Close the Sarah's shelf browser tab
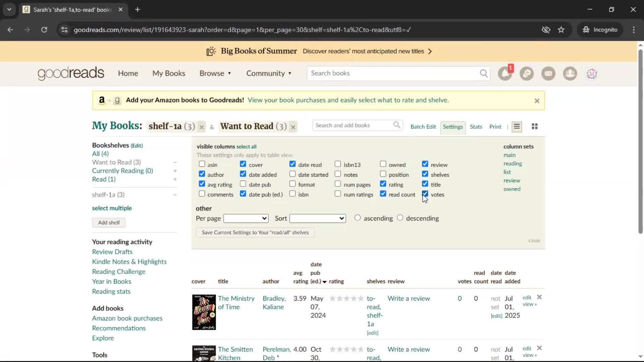Image resolution: width=644 pixels, height=362 pixels. click(120, 10)
